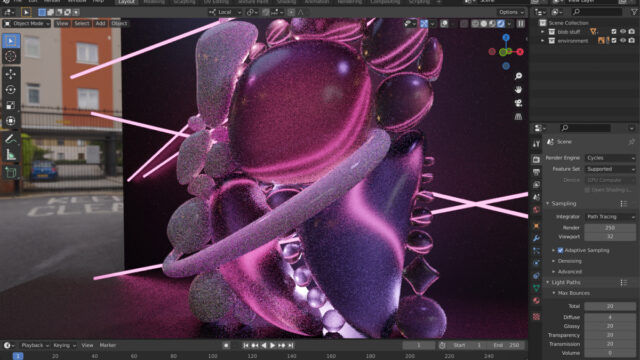Hide environment collection with eye icon

coord(623,40)
